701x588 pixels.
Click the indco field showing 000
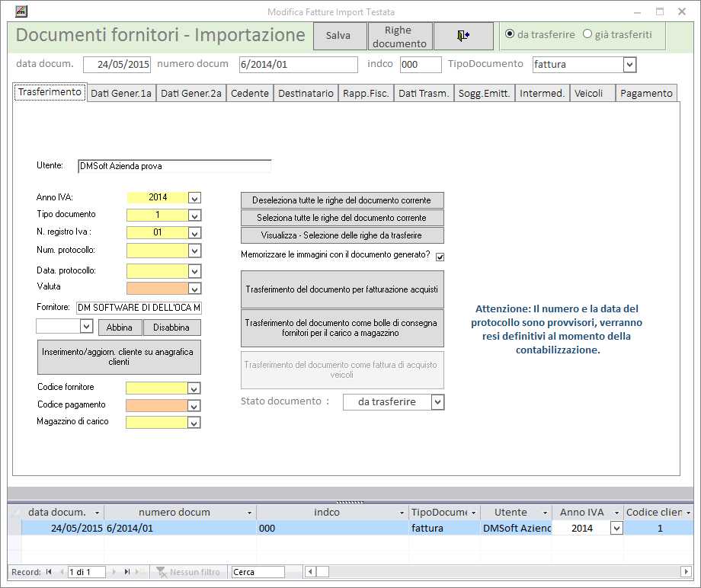421,64
